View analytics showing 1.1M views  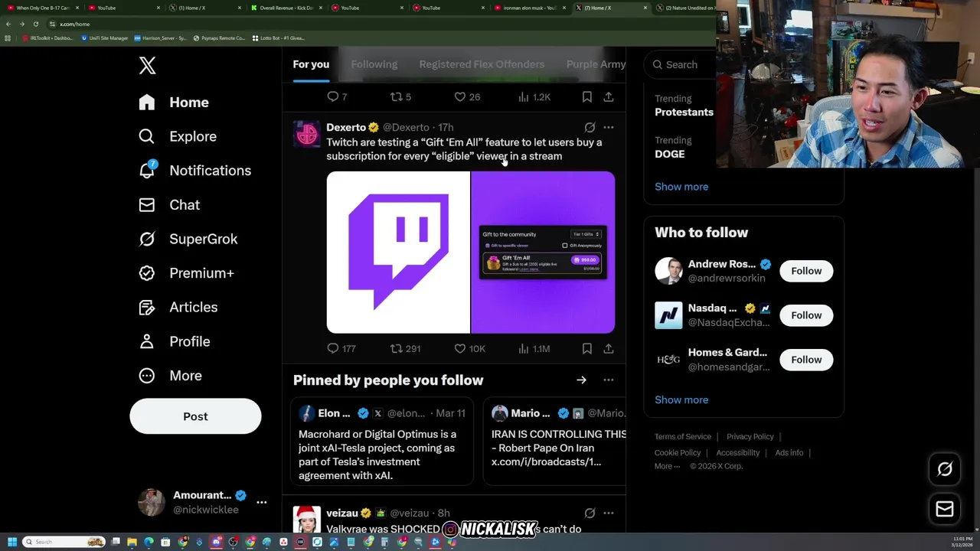[534, 349]
